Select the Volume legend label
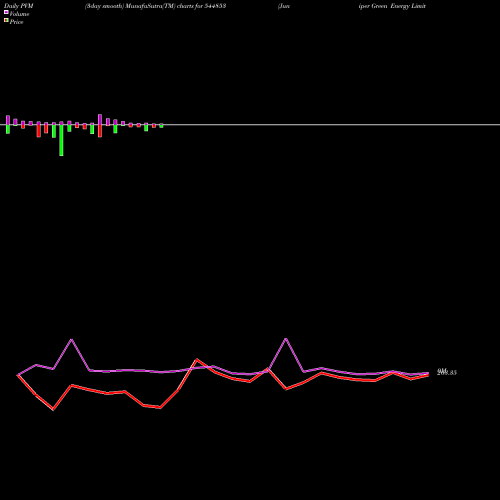Screen dimensions: 500x500 click(x=19, y=14)
